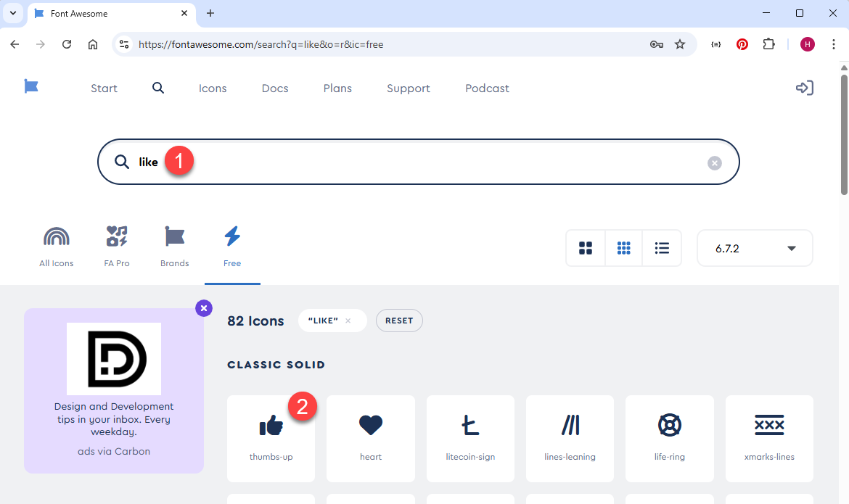Clear the search field text
This screenshot has height=504, width=849.
tap(715, 163)
